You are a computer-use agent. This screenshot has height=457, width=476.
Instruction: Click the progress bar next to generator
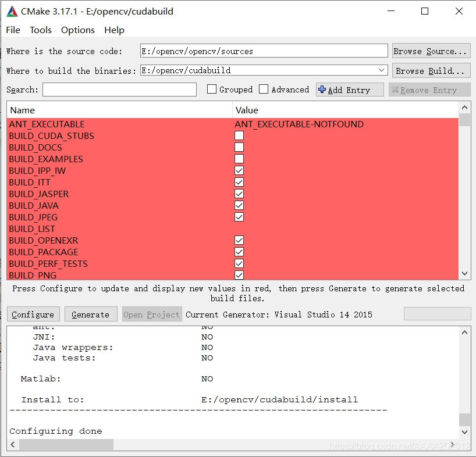click(x=437, y=313)
